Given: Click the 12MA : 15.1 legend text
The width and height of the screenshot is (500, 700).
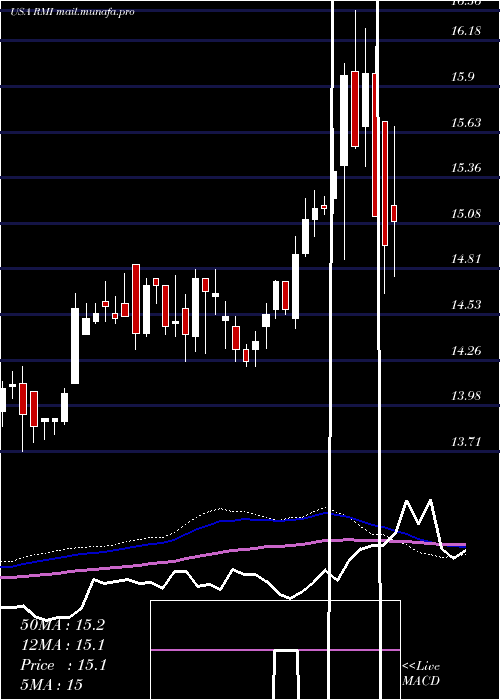Looking at the screenshot, I should (62, 645).
